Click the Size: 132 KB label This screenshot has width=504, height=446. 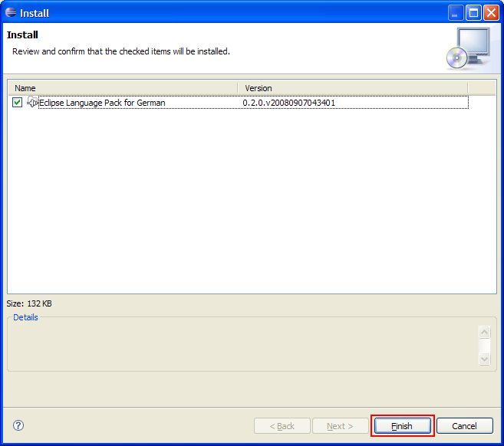pos(29,303)
